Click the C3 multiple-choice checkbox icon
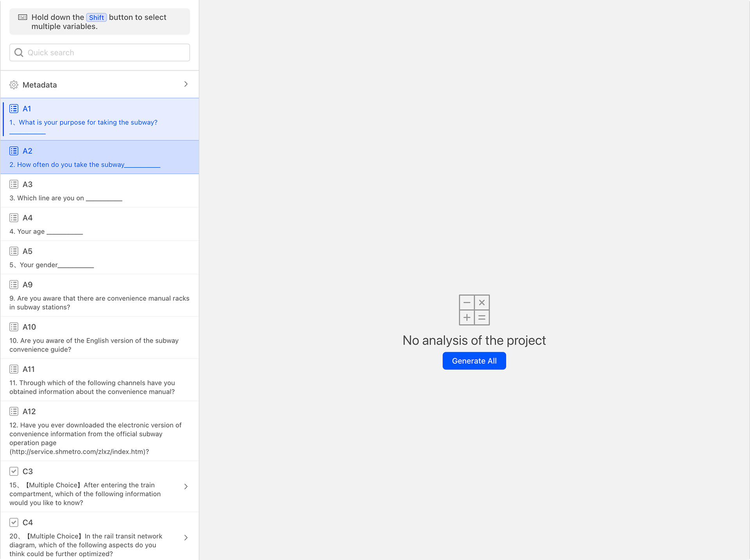750x560 pixels. pyautogui.click(x=14, y=471)
